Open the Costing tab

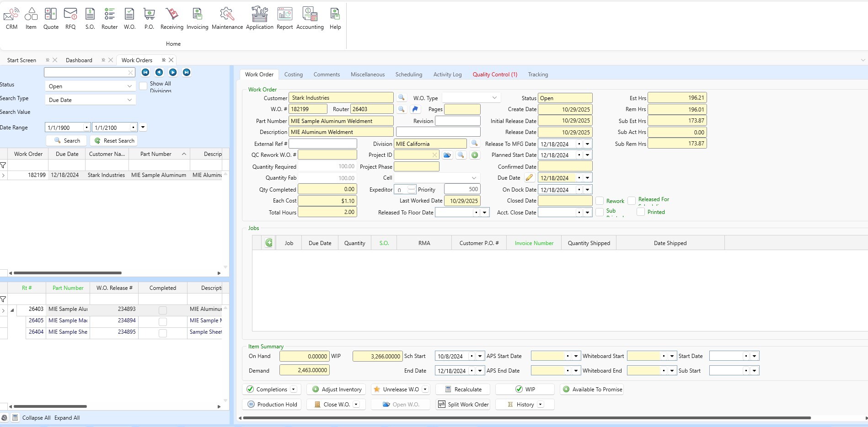coord(293,74)
